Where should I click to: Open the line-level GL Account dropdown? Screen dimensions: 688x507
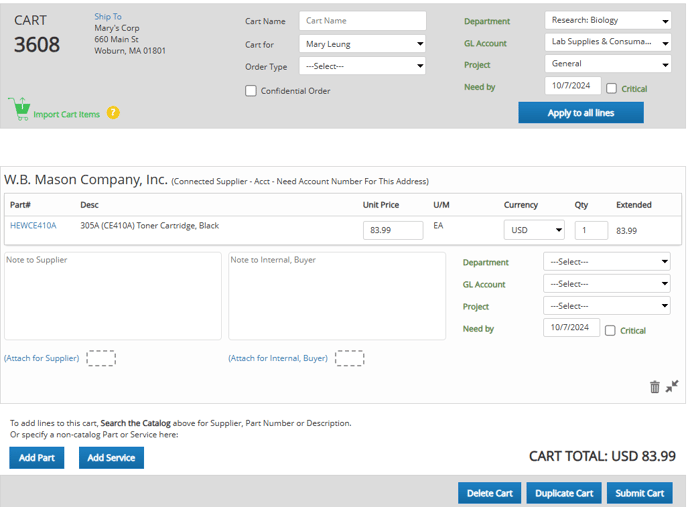click(x=607, y=284)
